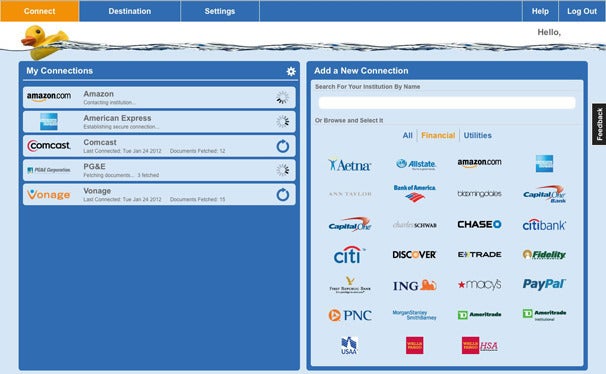Choose the PayPal logo
This screenshot has width=606, height=374.
pos(544,284)
